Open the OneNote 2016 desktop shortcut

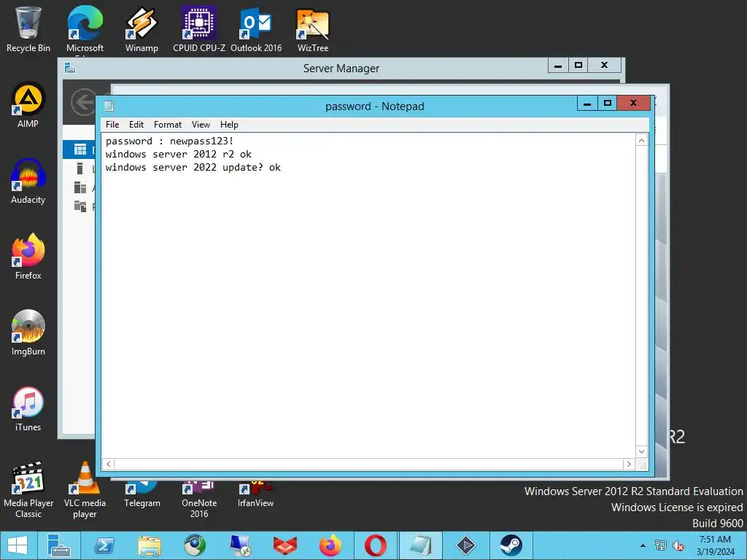point(198,499)
